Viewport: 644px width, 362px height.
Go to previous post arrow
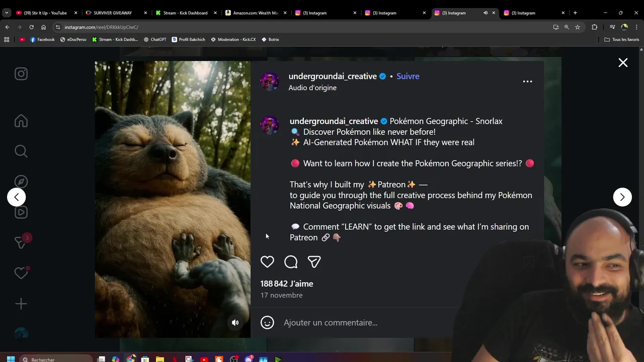17,197
